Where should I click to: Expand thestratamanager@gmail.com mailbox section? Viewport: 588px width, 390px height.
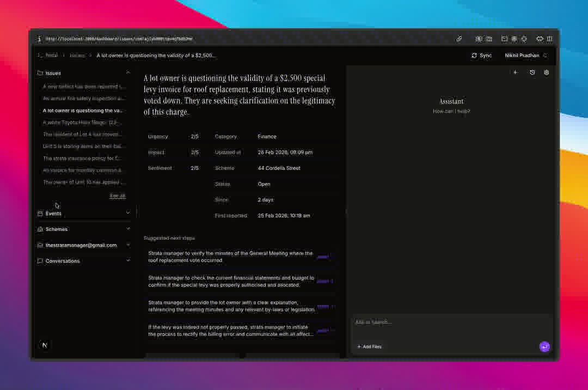[128, 245]
